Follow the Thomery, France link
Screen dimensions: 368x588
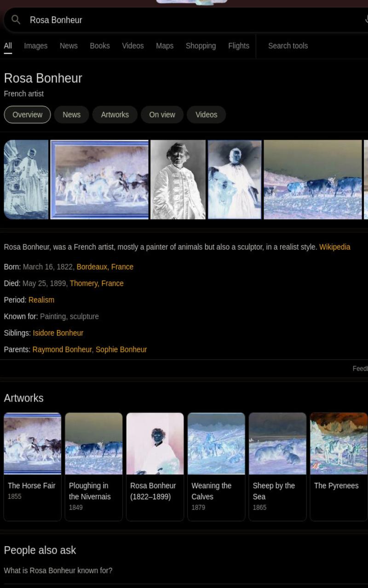tap(97, 283)
